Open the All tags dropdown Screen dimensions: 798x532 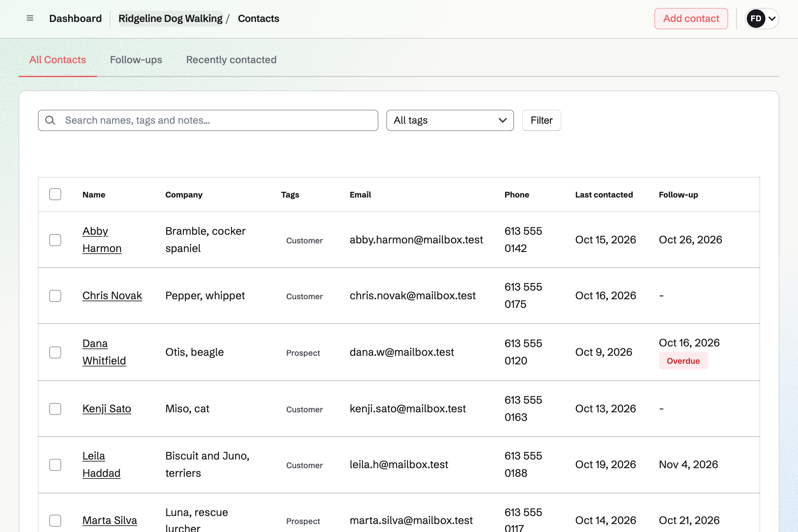point(450,120)
